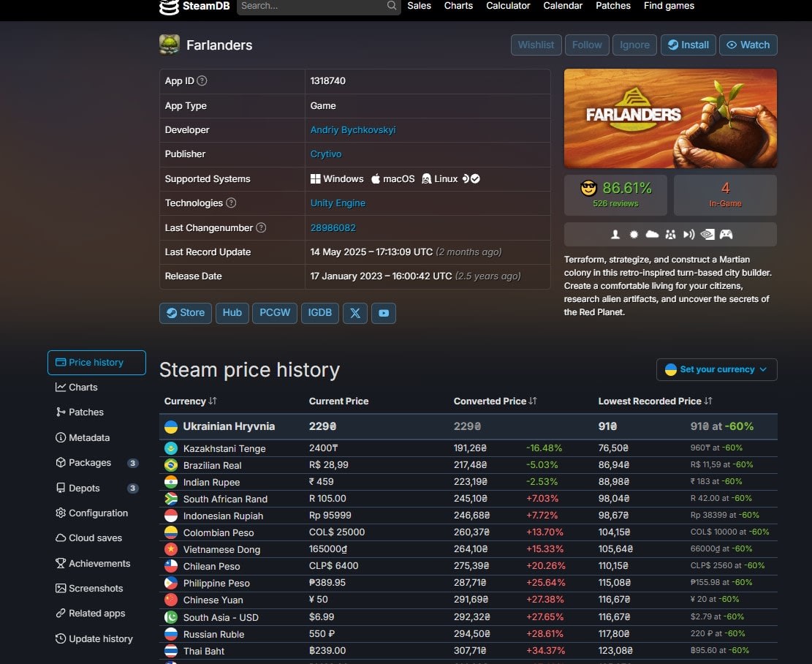
Task: Open the Set your currency dropdown
Action: click(x=717, y=369)
